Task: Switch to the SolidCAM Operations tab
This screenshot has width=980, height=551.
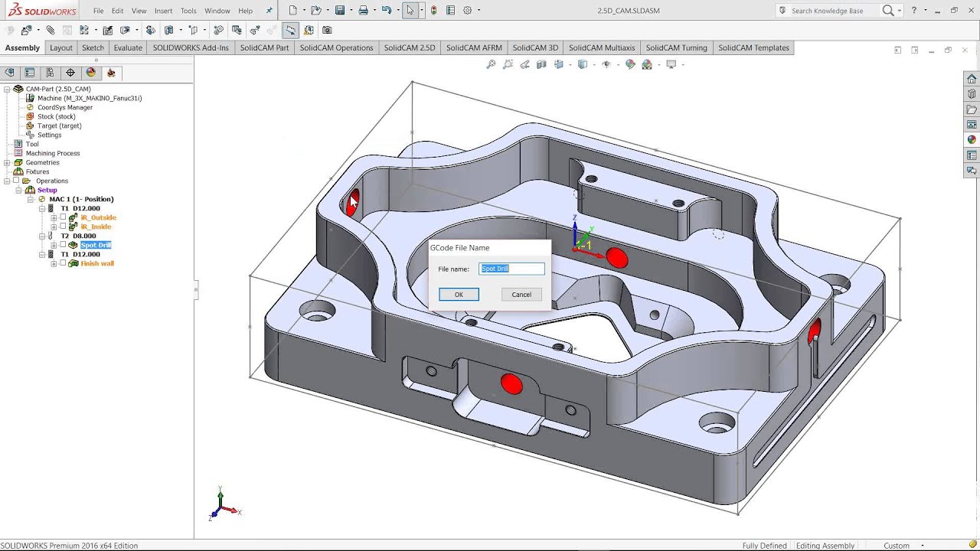Action: [x=336, y=47]
